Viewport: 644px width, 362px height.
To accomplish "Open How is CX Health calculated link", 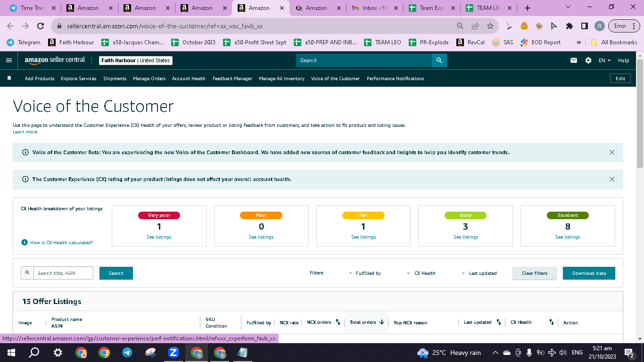I will click(61, 243).
